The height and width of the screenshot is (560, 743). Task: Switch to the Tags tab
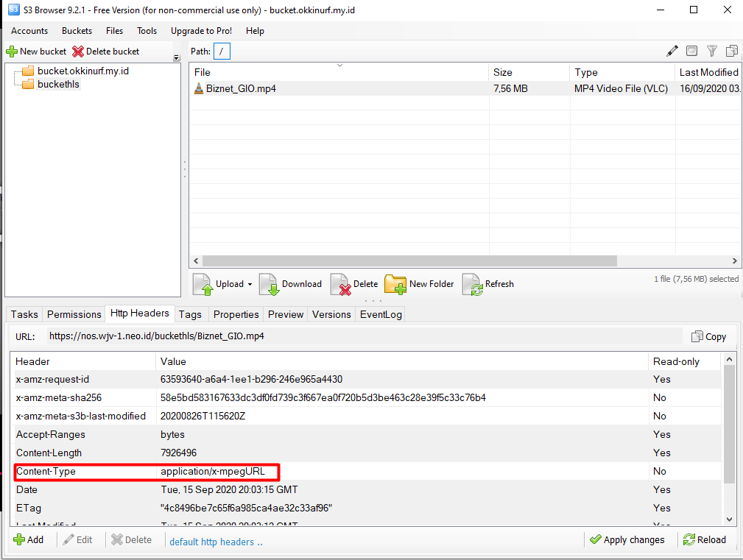[190, 314]
